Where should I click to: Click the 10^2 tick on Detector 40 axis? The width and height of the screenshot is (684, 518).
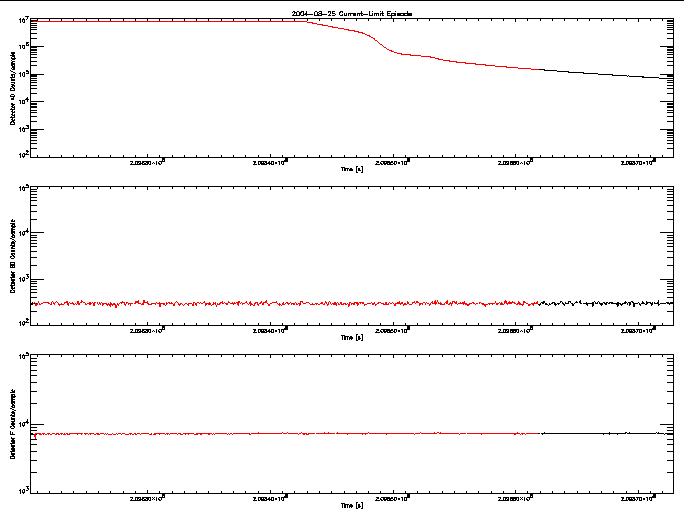click(24, 154)
